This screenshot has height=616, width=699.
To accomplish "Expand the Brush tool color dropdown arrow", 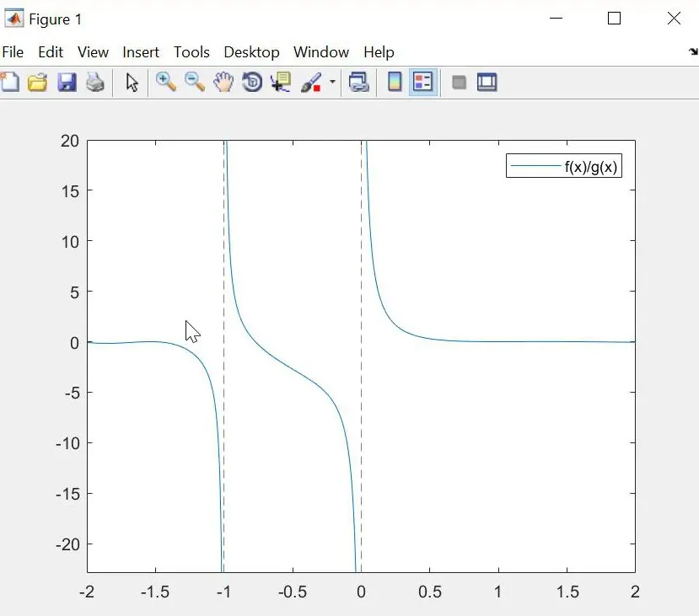I will click(x=332, y=83).
